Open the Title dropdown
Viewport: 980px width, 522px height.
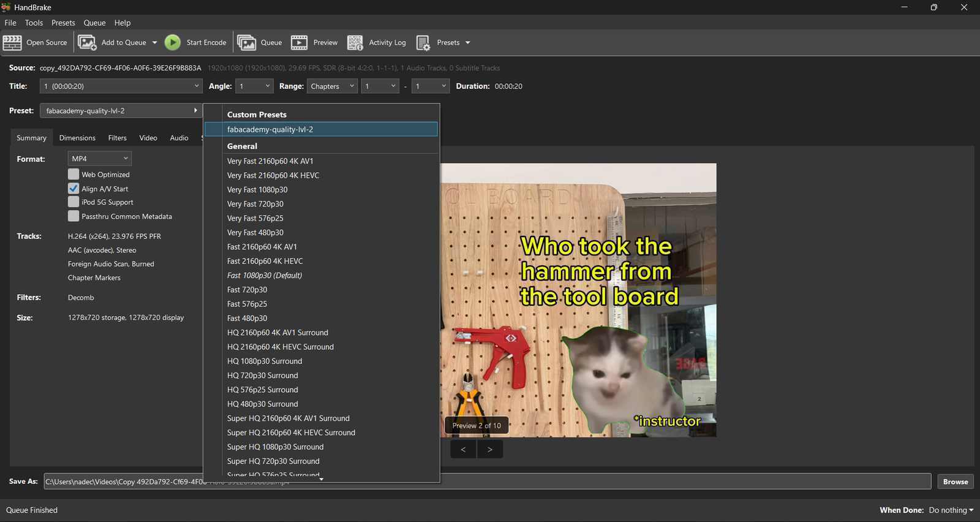(121, 86)
